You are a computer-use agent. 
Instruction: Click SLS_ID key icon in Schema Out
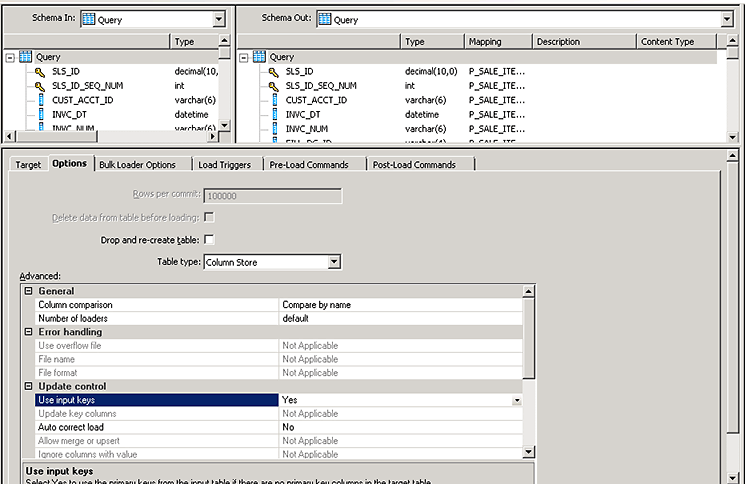tap(275, 72)
